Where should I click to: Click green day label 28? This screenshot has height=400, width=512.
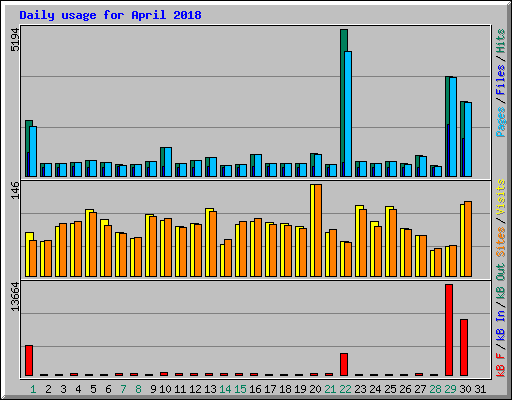coord(435,389)
